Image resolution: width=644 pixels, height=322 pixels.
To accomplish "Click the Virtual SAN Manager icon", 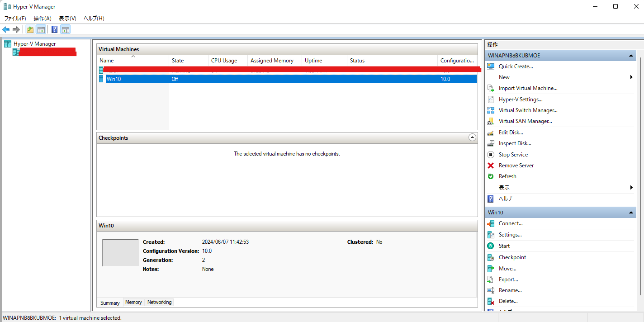I will click(x=491, y=121).
